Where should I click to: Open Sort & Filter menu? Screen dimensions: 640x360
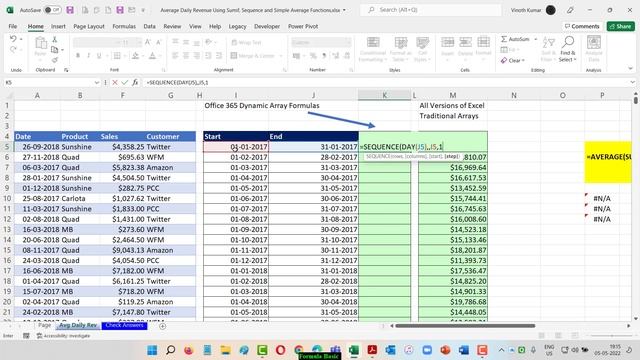click(x=549, y=49)
